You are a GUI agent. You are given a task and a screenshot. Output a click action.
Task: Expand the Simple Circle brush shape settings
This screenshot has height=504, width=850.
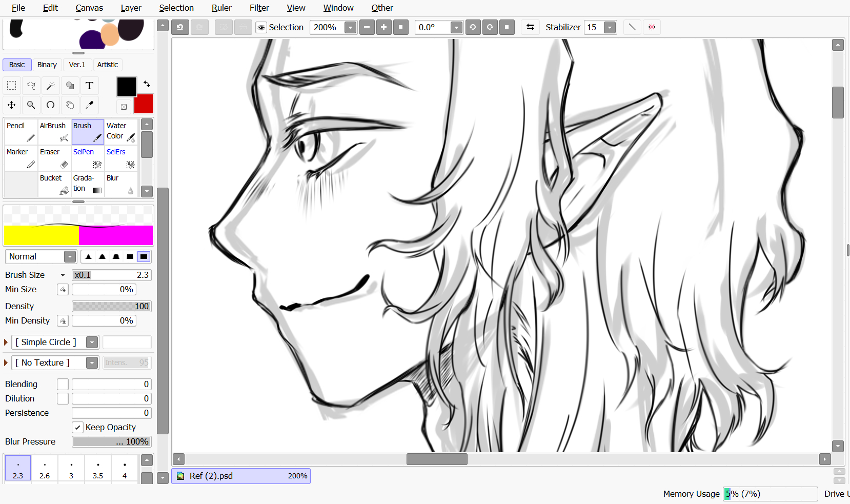[x=6, y=342]
